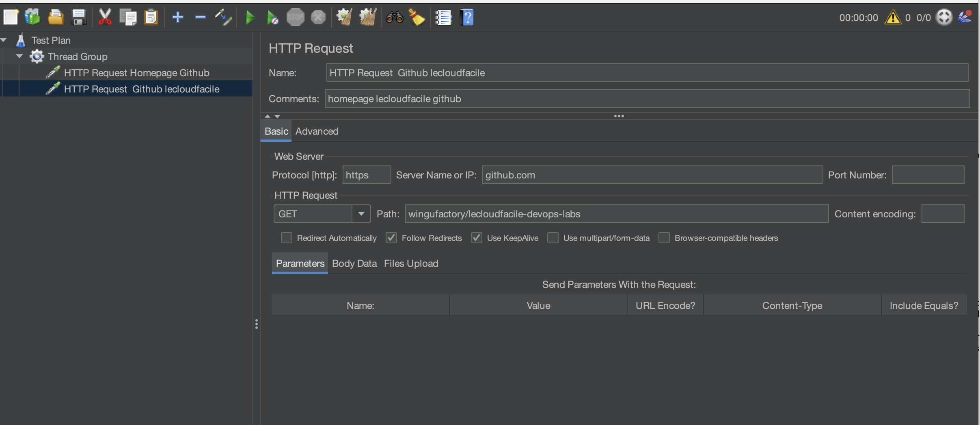980x425 pixels.
Task: Click the Add plus icon in toolbar
Action: pyautogui.click(x=177, y=17)
